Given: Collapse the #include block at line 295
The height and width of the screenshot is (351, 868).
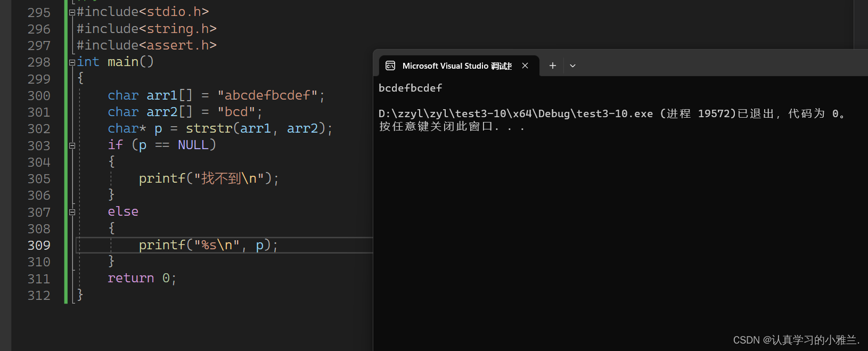Looking at the screenshot, I should pyautogui.click(x=72, y=12).
